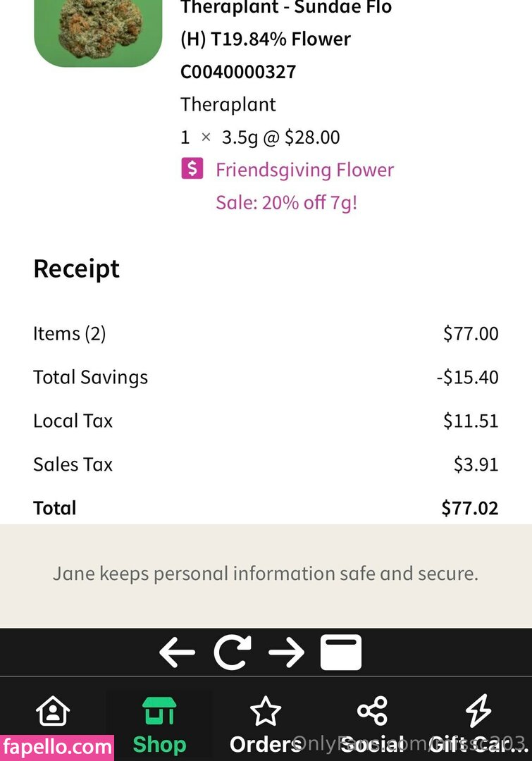Open the Theraplant brand link
This screenshot has height=761, width=532.
[228, 104]
